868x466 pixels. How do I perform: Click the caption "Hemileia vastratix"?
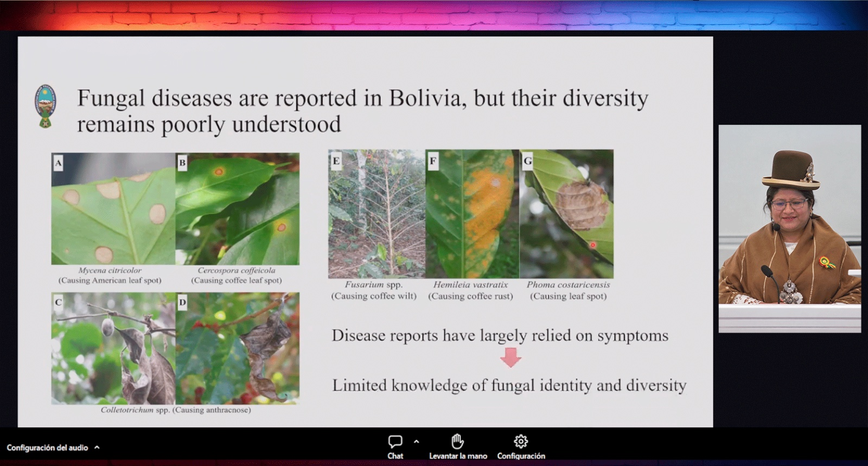click(x=470, y=284)
